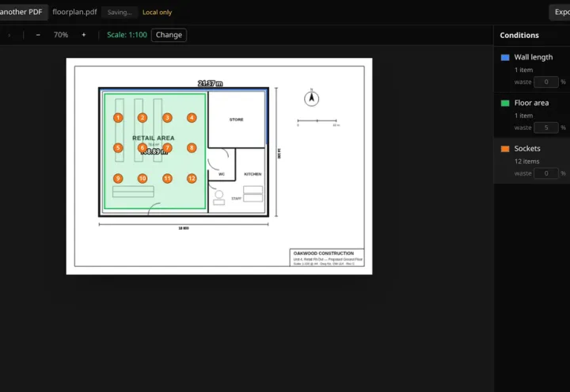570x392 pixels.
Task: Click the WC room label
Action: [222, 174]
